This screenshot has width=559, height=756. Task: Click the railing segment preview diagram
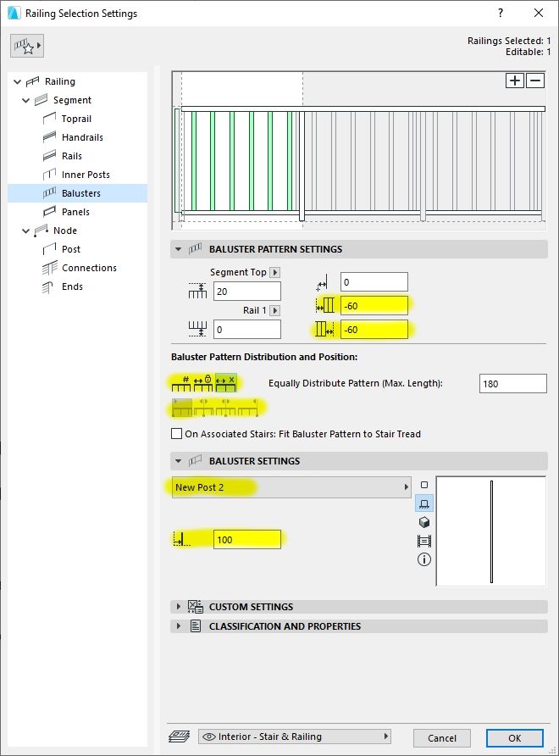tap(359, 150)
